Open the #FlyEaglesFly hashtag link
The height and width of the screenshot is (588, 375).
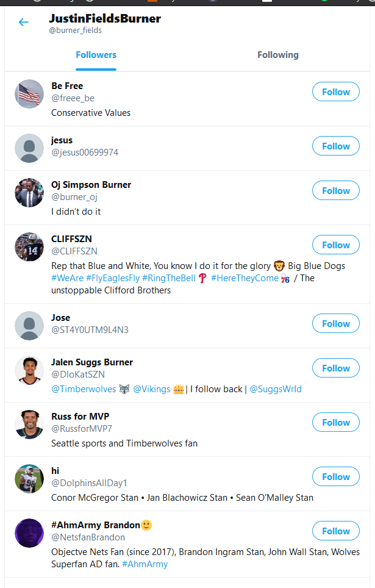coord(113,278)
